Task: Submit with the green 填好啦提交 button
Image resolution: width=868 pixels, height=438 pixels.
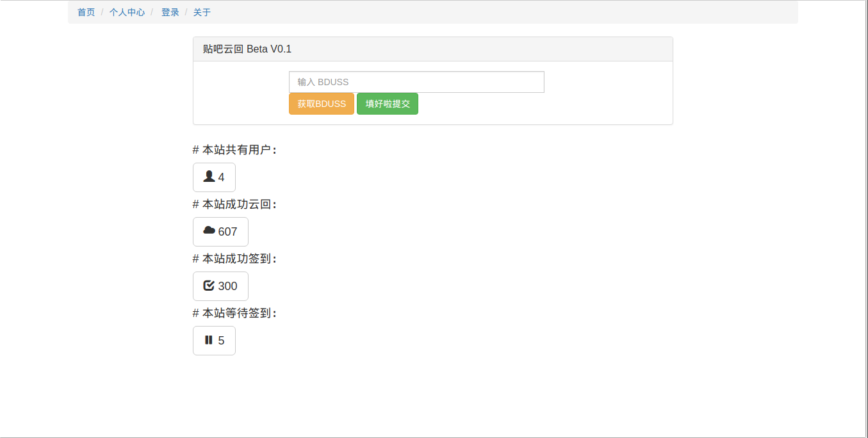Action: pyautogui.click(x=388, y=104)
